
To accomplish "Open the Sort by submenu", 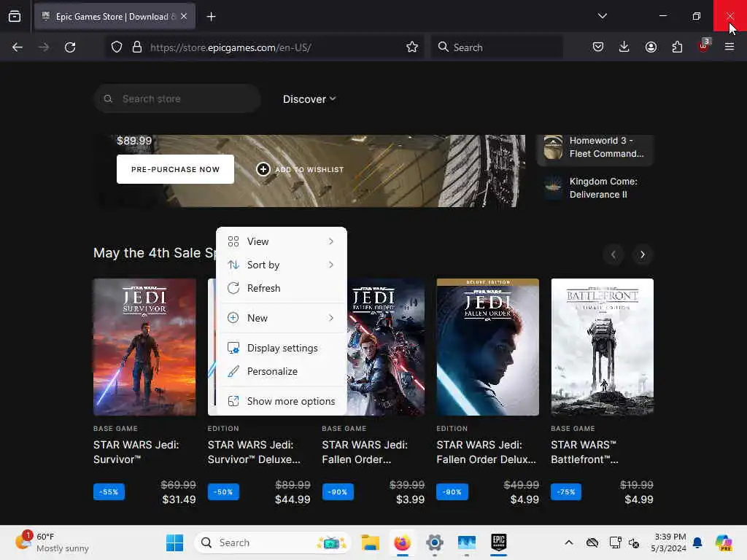I will click(x=281, y=265).
